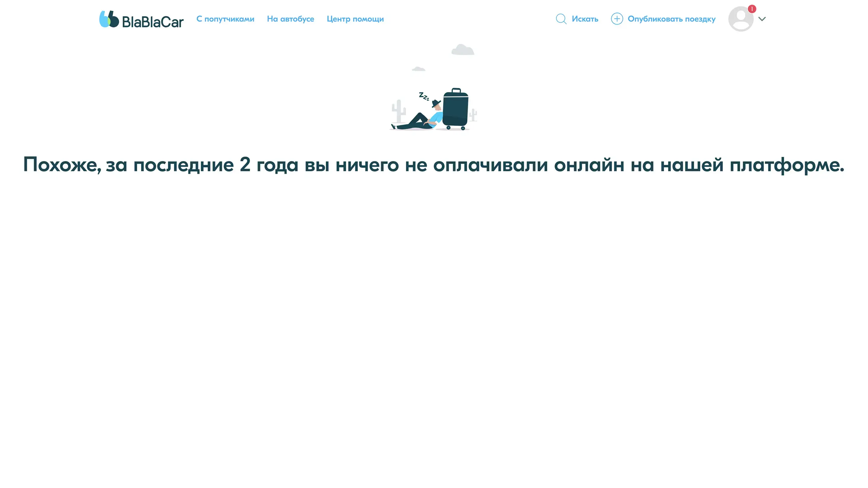This screenshot has height=488, width=868.
Task: Open the user profile avatar
Action: [x=740, y=20]
